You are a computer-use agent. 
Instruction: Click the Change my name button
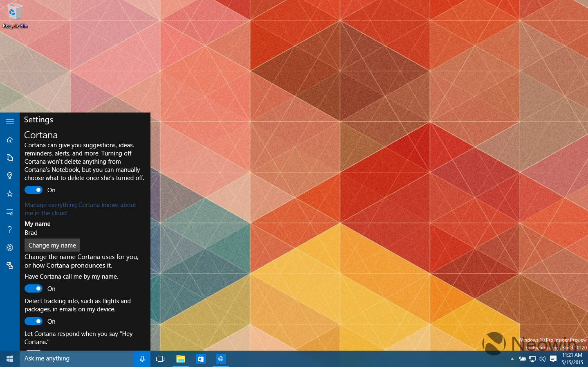(52, 245)
